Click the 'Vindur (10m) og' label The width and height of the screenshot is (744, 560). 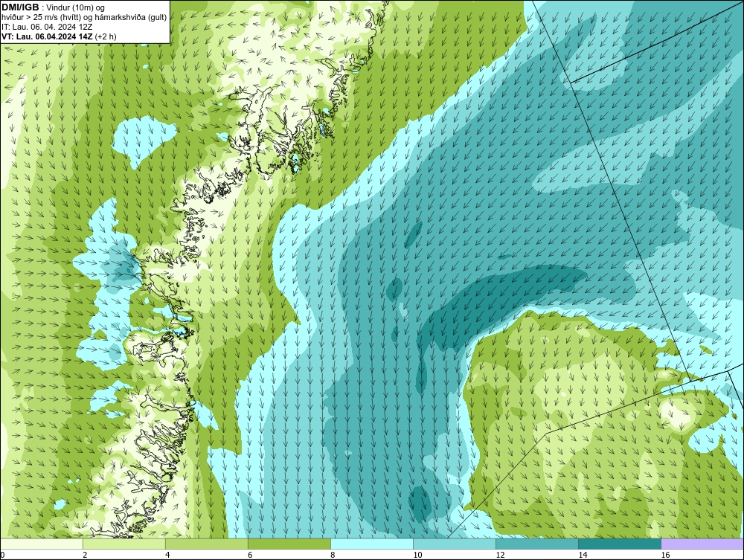tap(76, 7)
